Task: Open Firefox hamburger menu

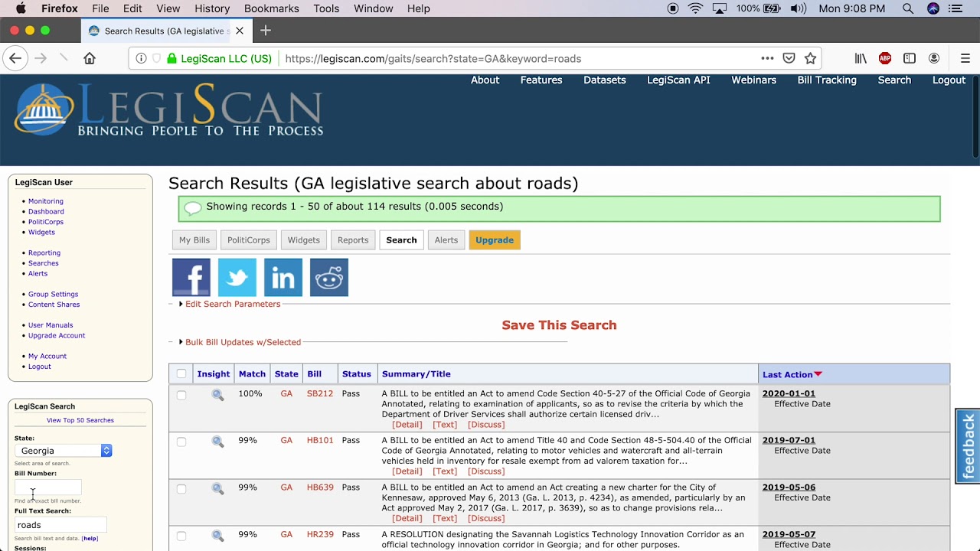Action: click(x=965, y=58)
